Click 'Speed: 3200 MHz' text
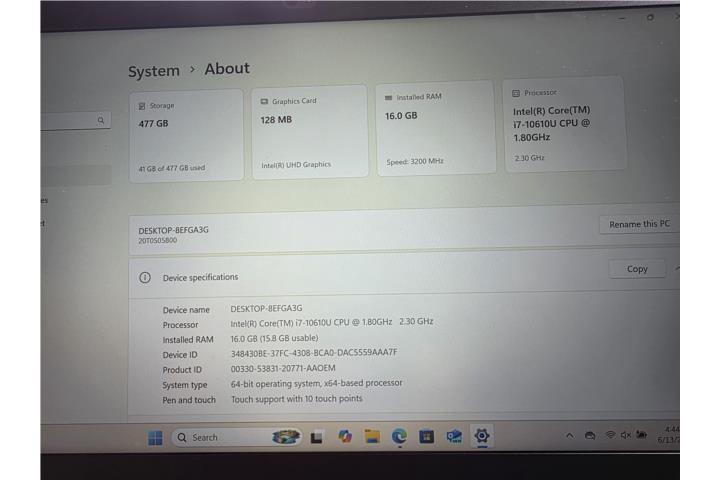Image resolution: width=720 pixels, height=480 pixels. click(415, 161)
